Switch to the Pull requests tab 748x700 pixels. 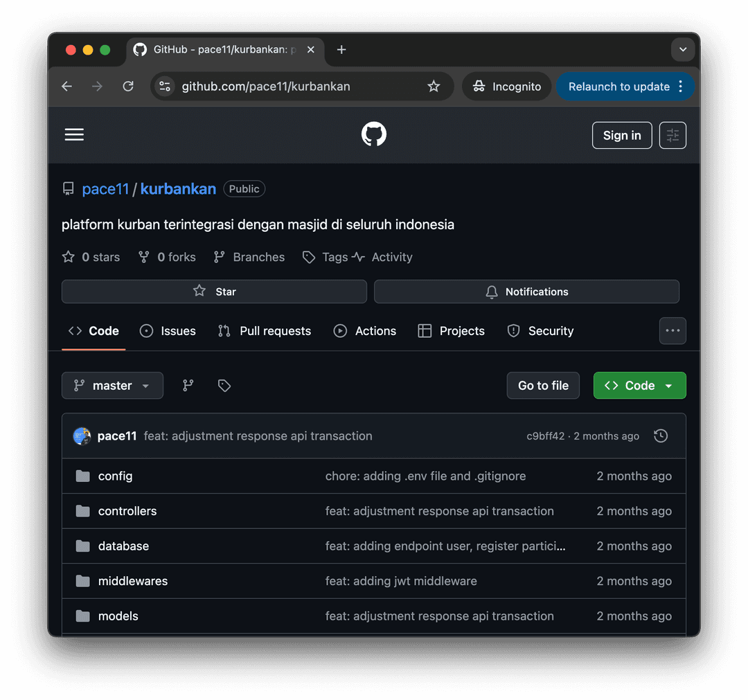pos(265,331)
